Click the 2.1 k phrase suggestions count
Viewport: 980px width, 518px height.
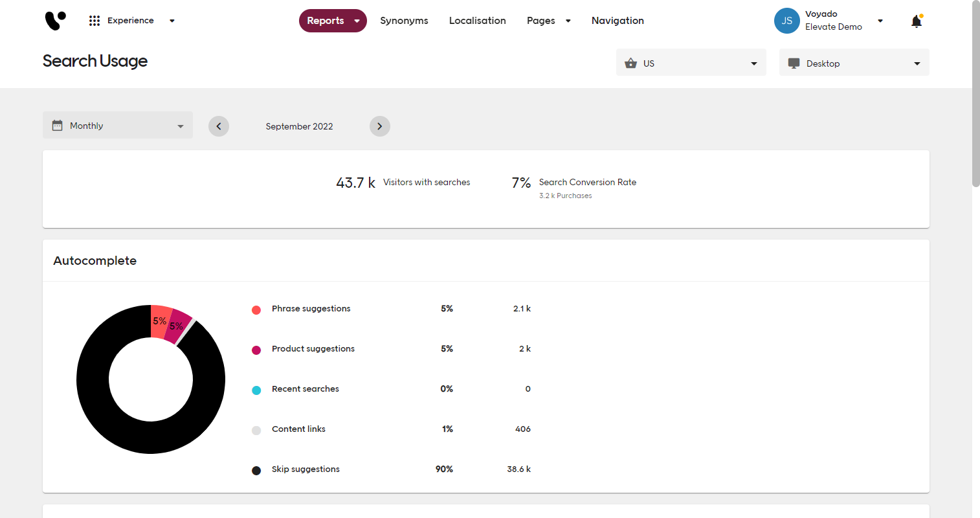pyautogui.click(x=522, y=309)
